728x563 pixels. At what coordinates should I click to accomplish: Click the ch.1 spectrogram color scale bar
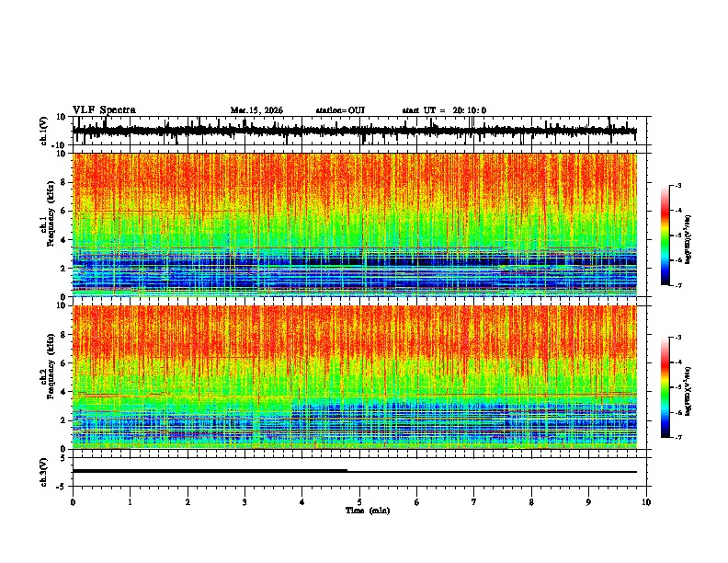[665, 236]
